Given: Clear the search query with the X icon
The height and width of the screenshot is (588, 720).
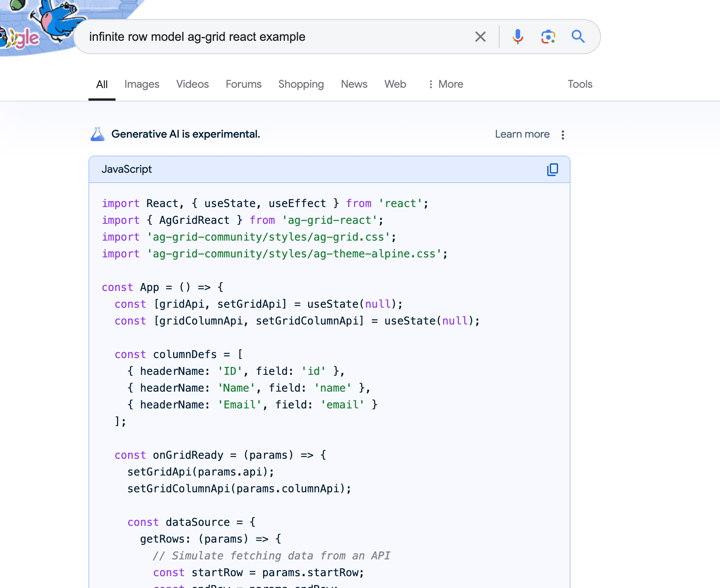Looking at the screenshot, I should click(481, 37).
